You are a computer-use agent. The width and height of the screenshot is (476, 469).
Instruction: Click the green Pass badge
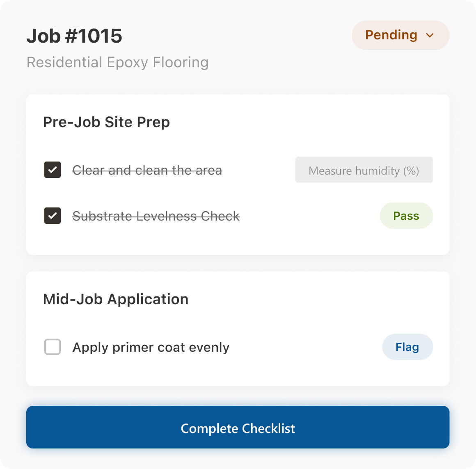point(406,216)
